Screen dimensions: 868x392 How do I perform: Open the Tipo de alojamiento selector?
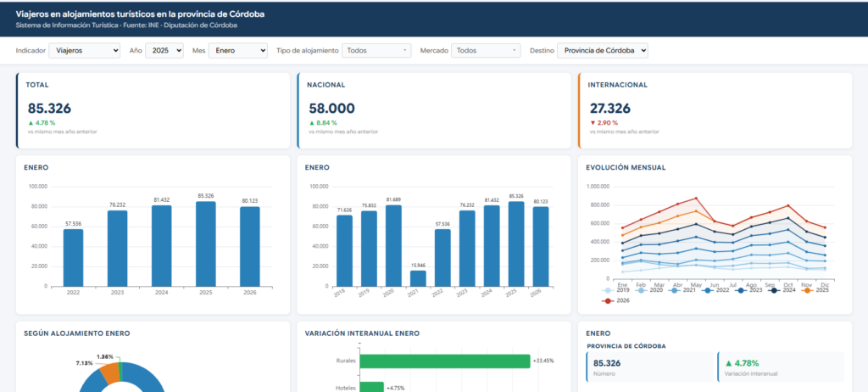[376, 50]
